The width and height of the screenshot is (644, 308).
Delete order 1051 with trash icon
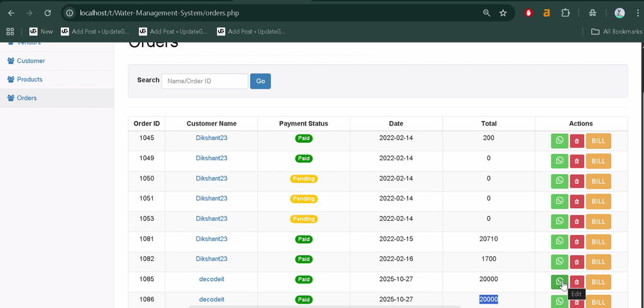click(577, 202)
